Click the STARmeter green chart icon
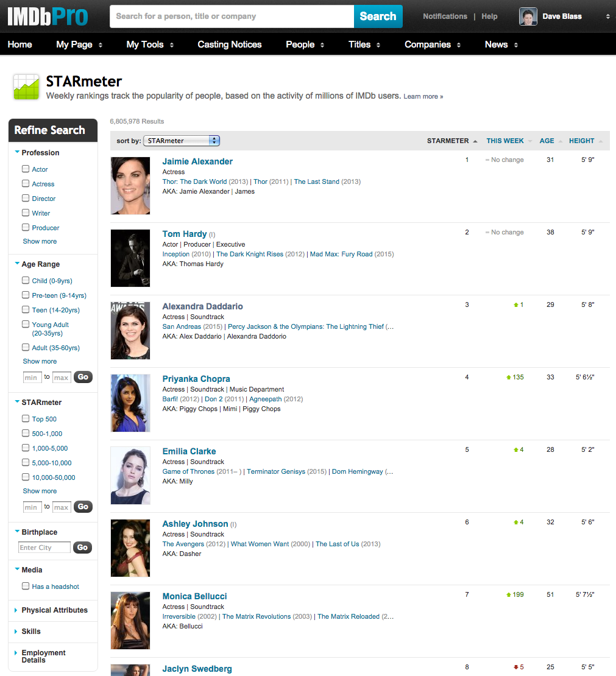Screen dimensions: 616x676 26,86
